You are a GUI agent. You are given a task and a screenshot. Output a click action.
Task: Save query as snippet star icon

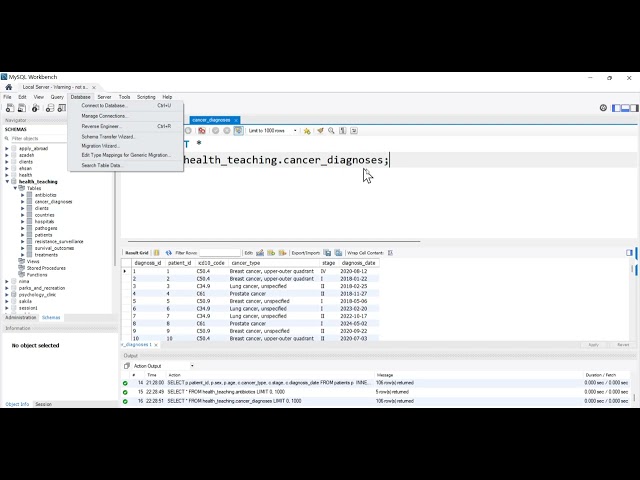point(307,131)
